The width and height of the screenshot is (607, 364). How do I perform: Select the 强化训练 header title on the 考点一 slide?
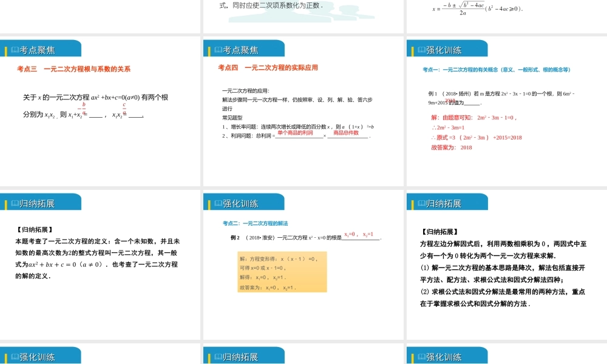pos(444,50)
